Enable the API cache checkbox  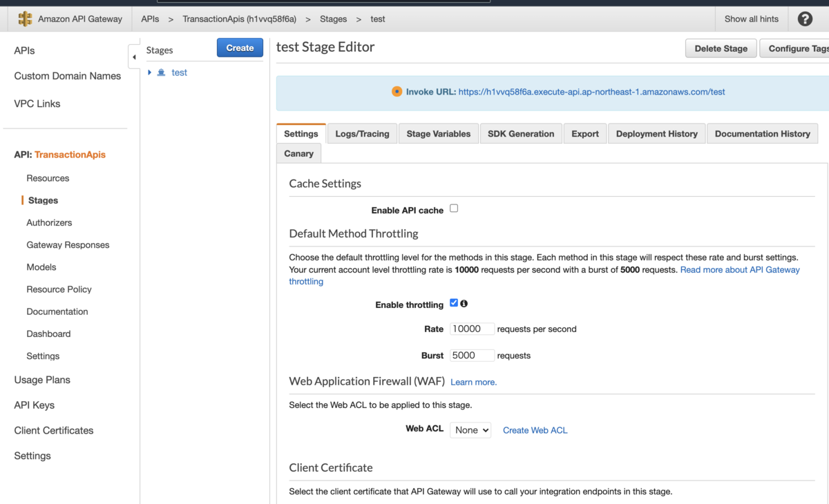(x=454, y=209)
